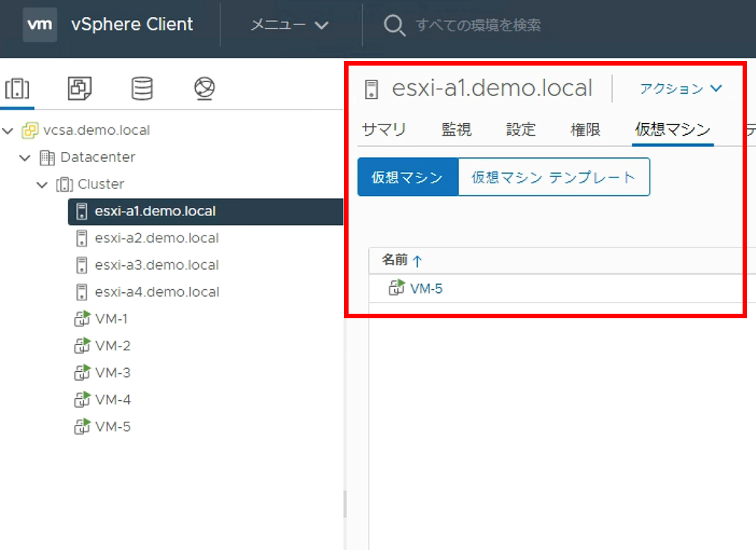Select the 仮想マシン テンプレート sub-tab button
Image resolution: width=756 pixels, height=550 pixels.
(554, 177)
